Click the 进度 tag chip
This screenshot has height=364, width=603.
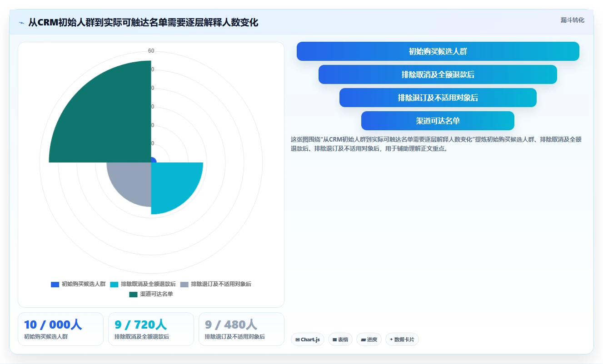(369, 339)
